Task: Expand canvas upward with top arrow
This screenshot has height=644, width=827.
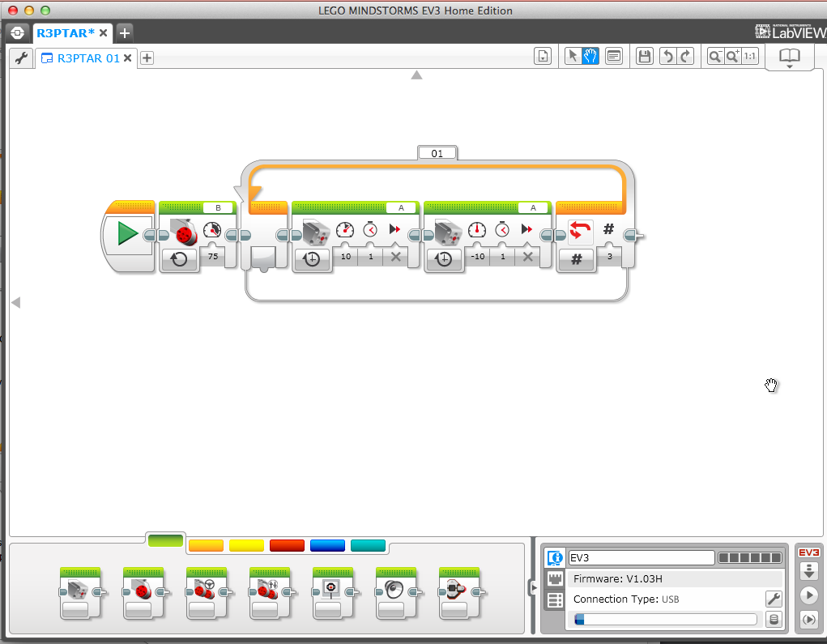Action: click(416, 75)
